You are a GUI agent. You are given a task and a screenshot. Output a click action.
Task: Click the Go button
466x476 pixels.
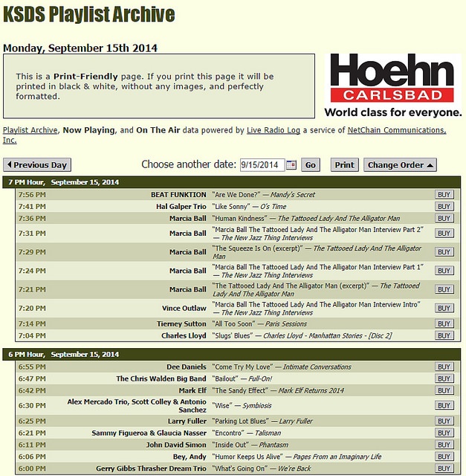pyautogui.click(x=311, y=165)
